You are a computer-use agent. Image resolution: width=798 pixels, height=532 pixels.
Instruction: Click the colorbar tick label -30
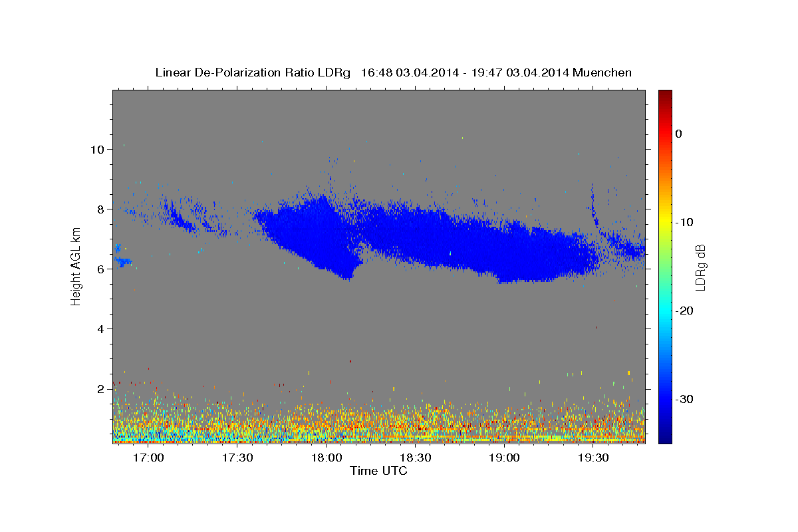coord(684,399)
